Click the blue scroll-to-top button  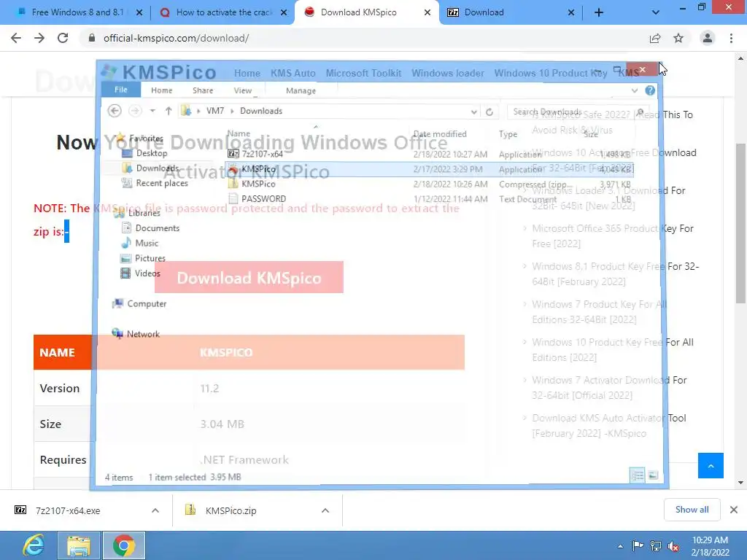click(x=711, y=466)
